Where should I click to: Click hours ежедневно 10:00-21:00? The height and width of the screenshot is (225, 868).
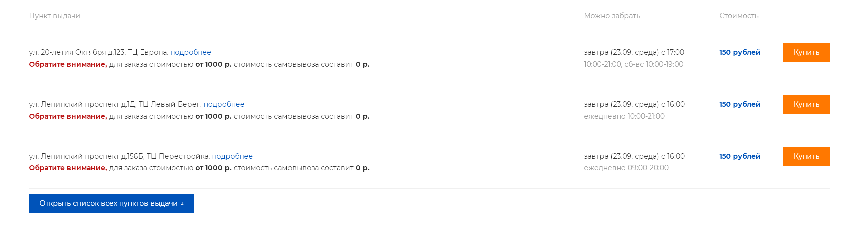tap(624, 116)
